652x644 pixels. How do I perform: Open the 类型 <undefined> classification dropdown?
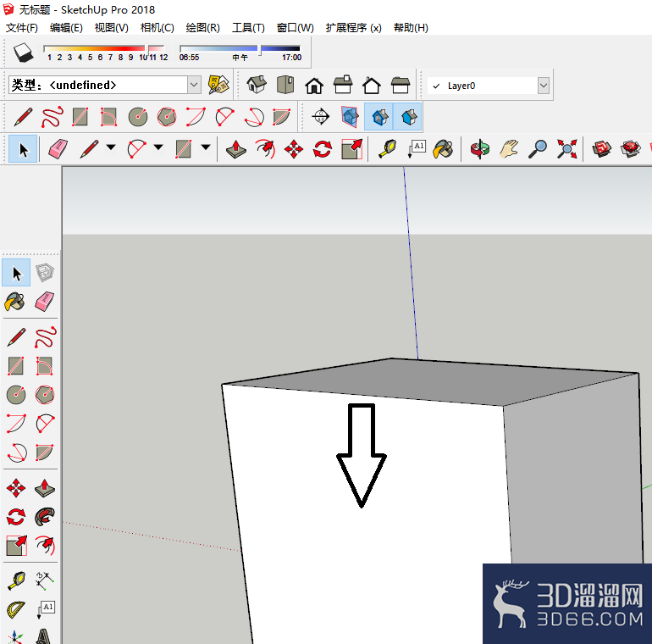coord(194,85)
